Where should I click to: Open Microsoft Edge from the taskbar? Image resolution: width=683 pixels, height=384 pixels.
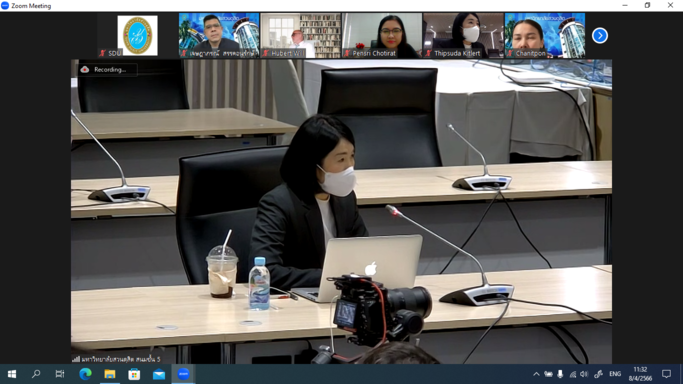pos(85,374)
